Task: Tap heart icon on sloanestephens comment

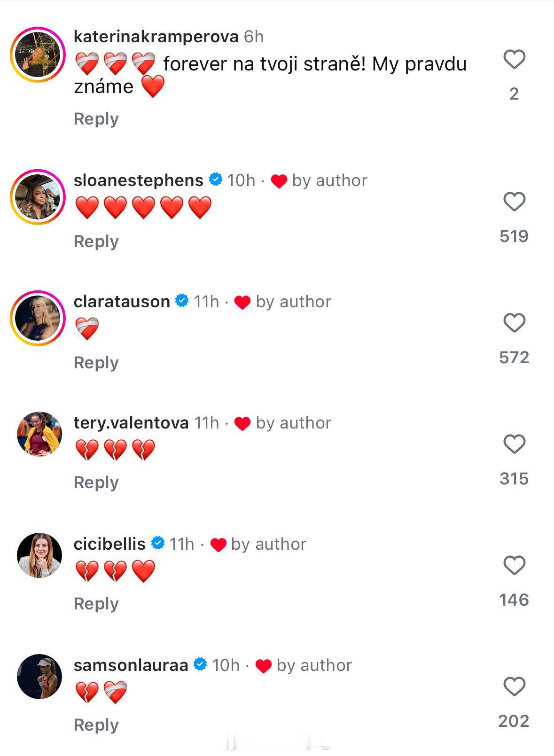Action: [x=514, y=202]
